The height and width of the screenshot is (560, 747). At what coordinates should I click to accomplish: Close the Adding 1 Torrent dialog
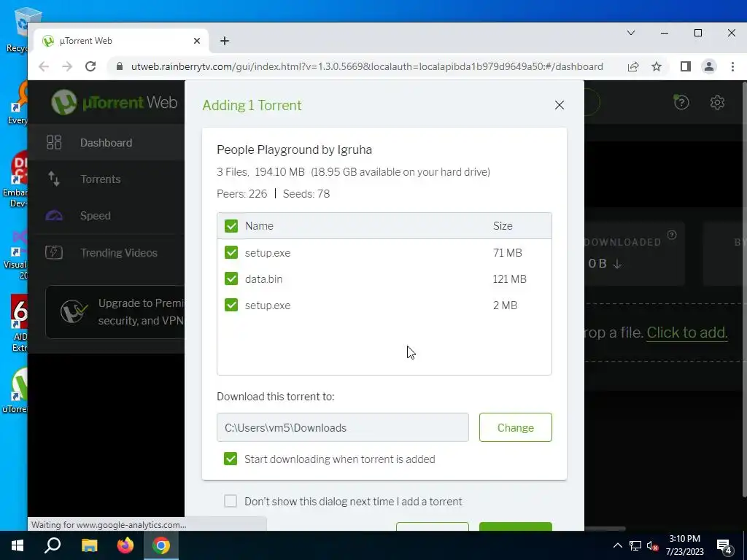click(560, 105)
